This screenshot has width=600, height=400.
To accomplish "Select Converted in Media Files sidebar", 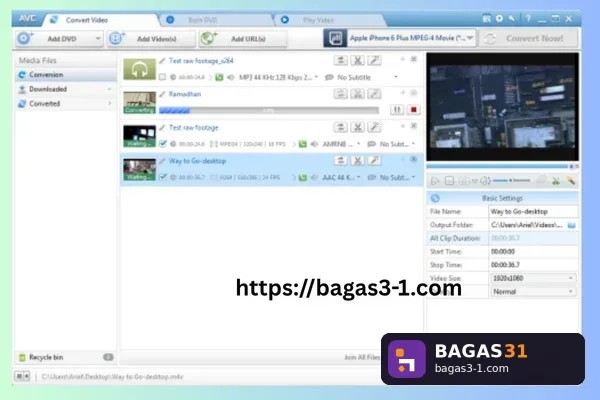I will coord(66,104).
